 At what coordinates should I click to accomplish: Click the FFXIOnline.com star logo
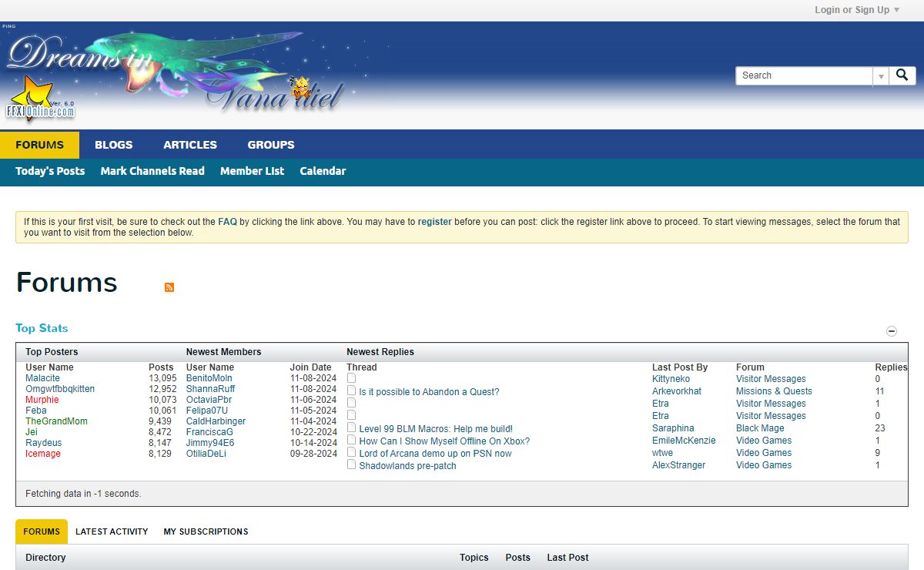pos(40,100)
